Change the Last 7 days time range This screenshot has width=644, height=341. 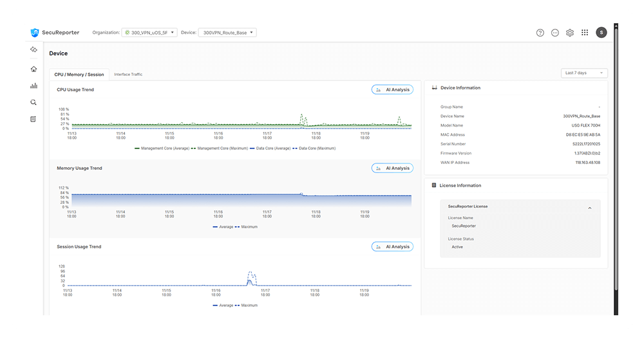[x=584, y=73]
